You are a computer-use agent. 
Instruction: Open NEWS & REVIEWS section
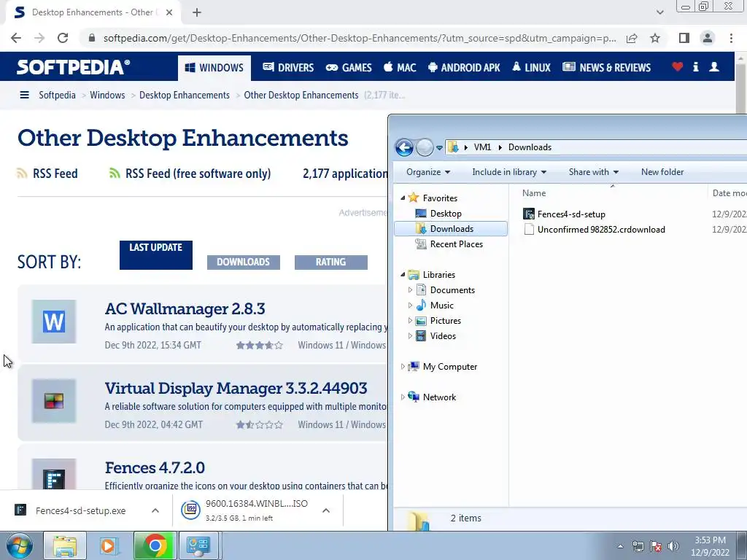606,68
